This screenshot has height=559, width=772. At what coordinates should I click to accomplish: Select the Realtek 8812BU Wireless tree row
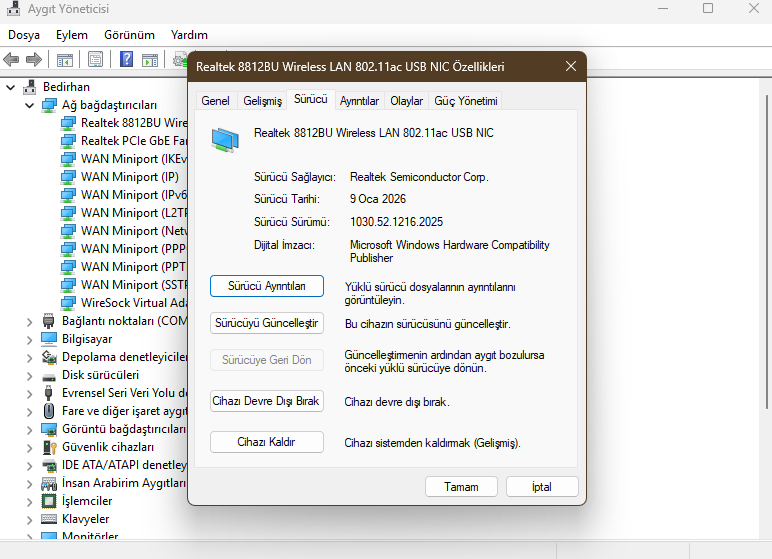(124, 123)
